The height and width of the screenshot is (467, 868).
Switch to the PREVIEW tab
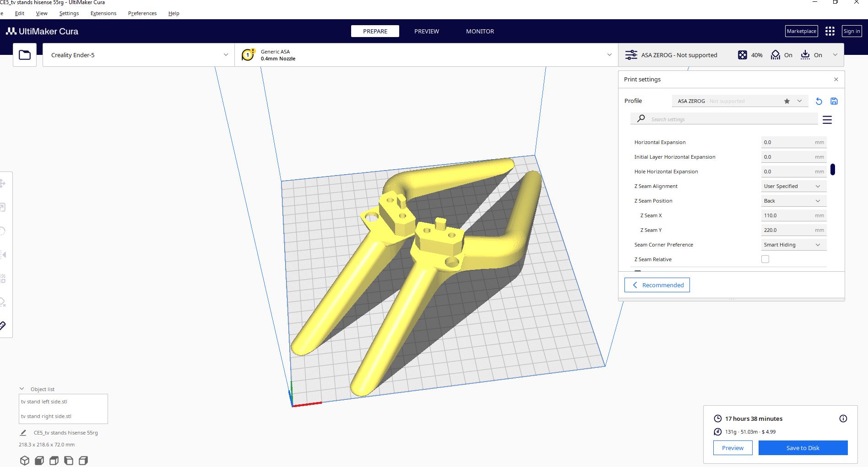[x=426, y=31]
